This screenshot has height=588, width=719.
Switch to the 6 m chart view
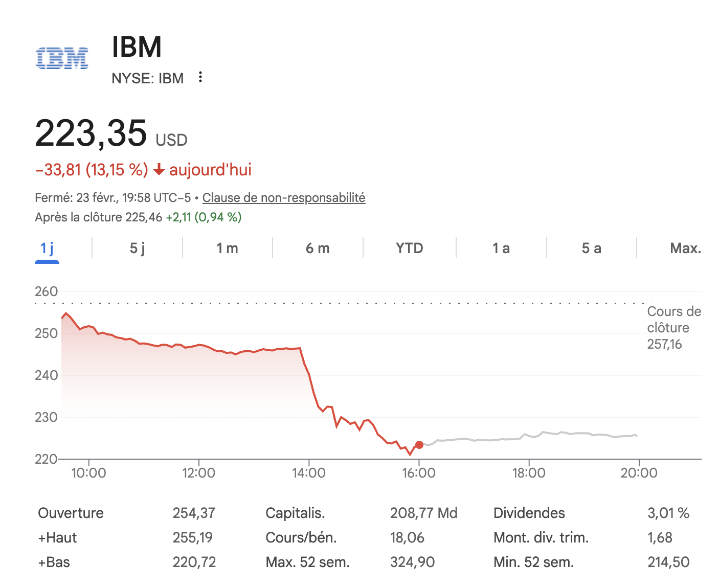(318, 248)
